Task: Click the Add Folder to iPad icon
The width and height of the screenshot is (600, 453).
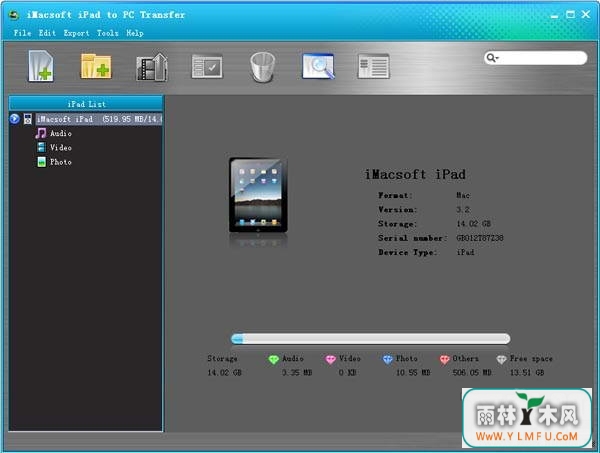Action: (96, 67)
